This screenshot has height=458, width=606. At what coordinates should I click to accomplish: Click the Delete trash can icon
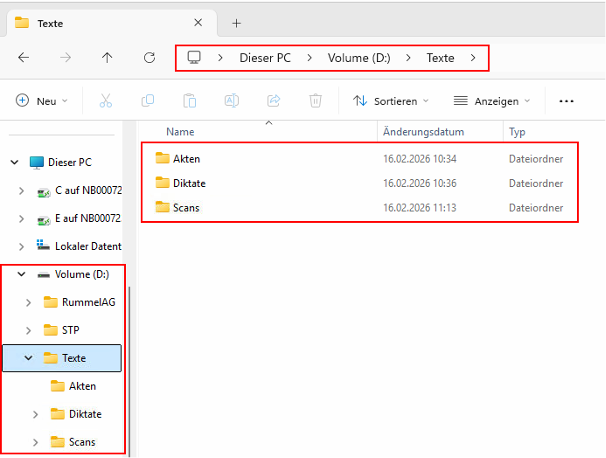pyautogui.click(x=315, y=101)
